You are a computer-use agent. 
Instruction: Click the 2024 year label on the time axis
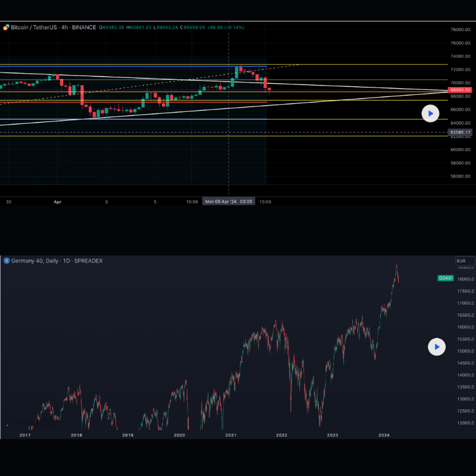click(x=384, y=435)
